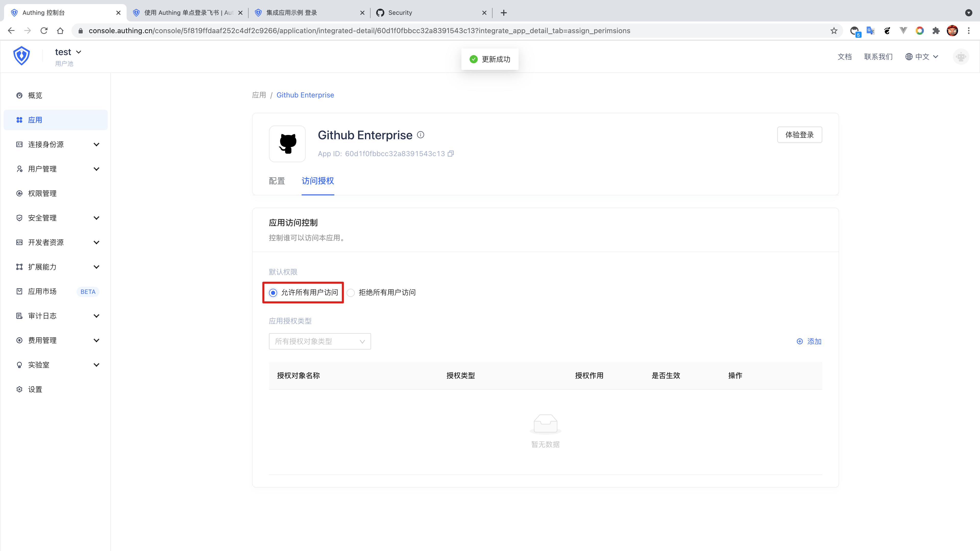Copy the App ID to clipboard
Image resolution: width=980 pixels, height=551 pixels.
pyautogui.click(x=451, y=154)
